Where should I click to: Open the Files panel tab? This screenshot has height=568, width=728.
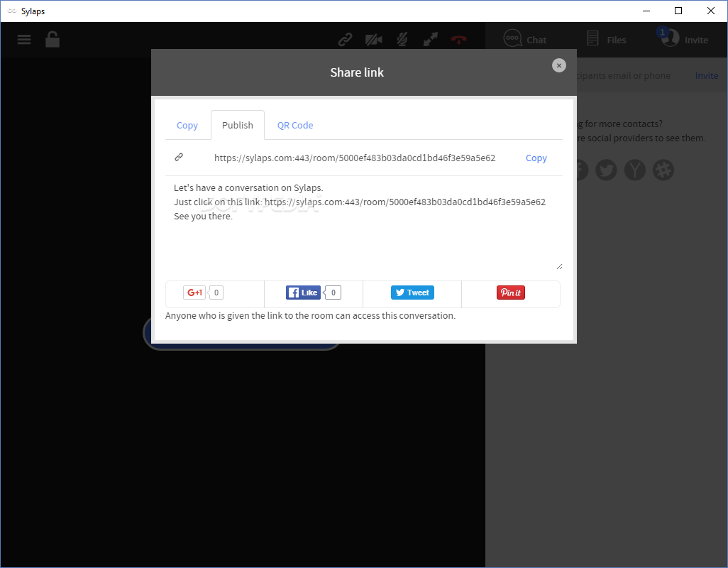607,40
